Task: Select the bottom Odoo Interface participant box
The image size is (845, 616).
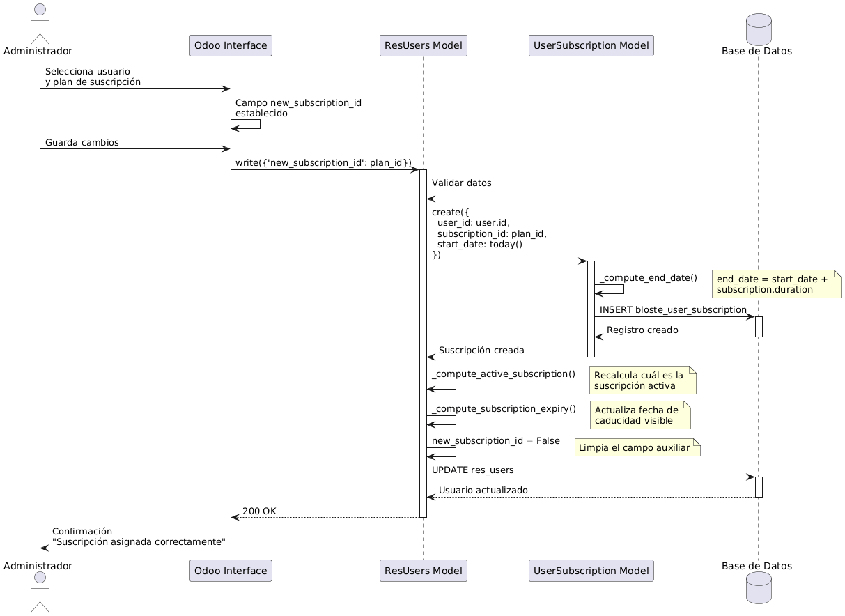Action: (x=231, y=571)
